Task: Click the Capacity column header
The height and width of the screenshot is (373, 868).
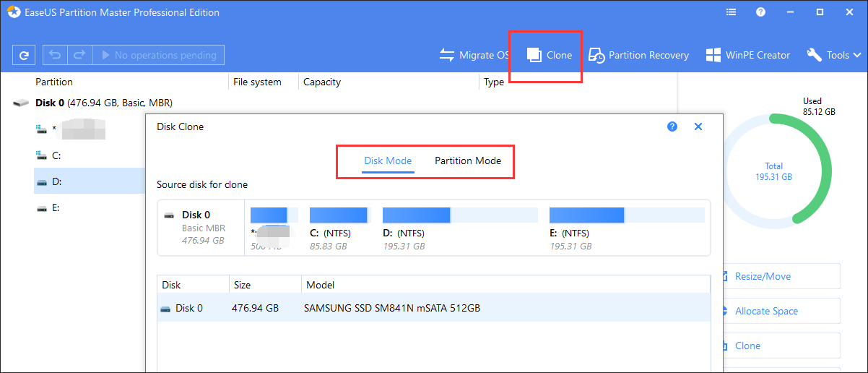Action: (322, 82)
